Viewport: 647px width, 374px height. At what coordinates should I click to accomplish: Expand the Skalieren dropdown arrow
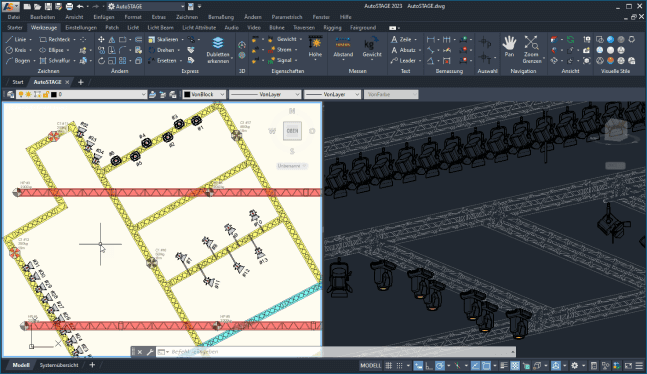[182, 40]
